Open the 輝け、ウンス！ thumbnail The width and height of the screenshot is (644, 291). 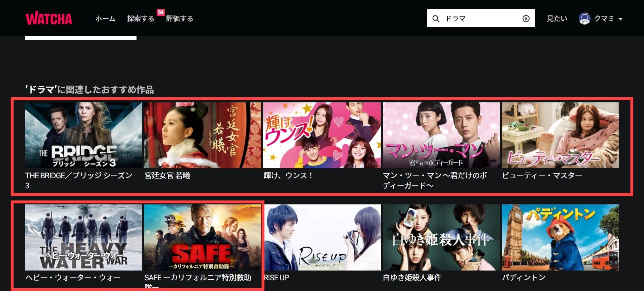pyautogui.click(x=322, y=135)
